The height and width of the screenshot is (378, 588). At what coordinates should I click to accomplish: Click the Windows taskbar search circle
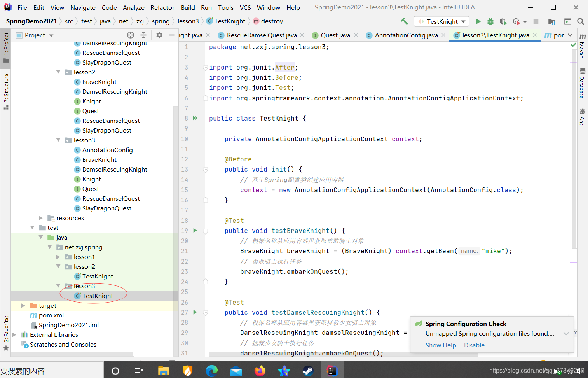tap(115, 371)
